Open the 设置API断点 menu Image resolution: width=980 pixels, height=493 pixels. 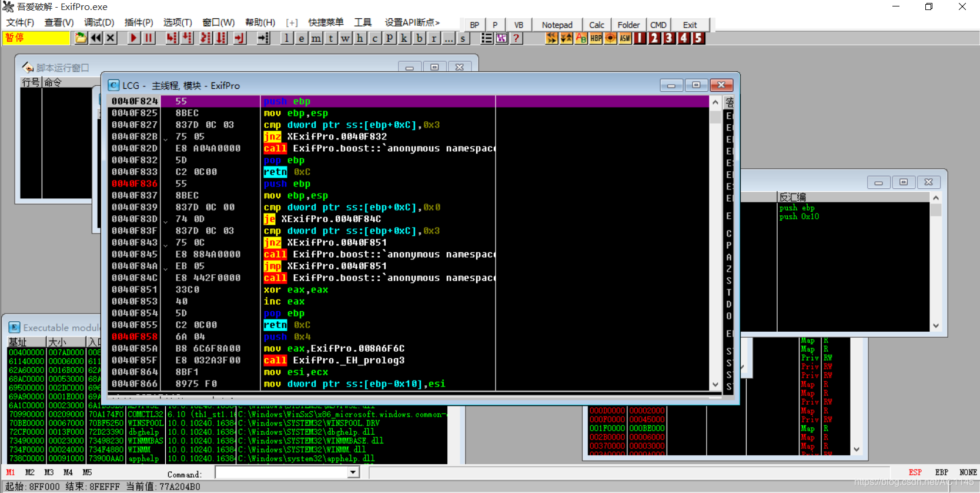pyautogui.click(x=412, y=22)
